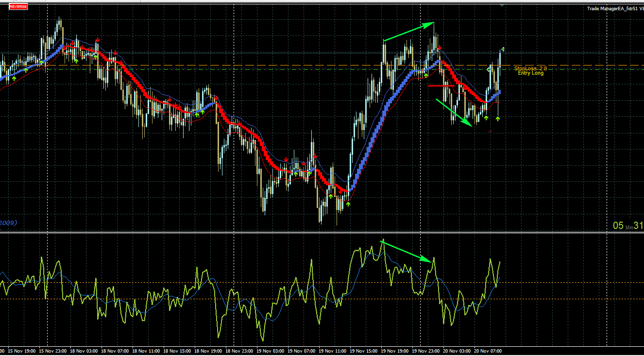
Task: Click the hollow triangle marker above last candle
Action: tap(503, 49)
